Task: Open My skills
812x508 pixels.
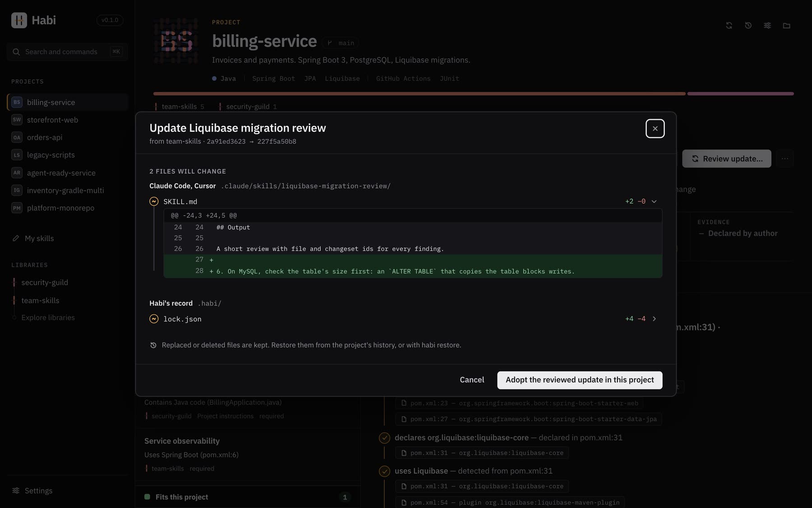Action: 68,238
